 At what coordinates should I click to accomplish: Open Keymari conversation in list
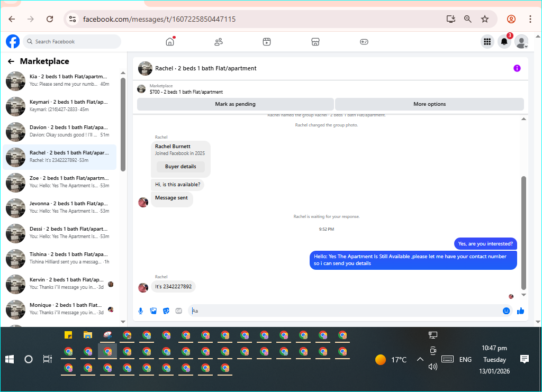click(x=60, y=106)
